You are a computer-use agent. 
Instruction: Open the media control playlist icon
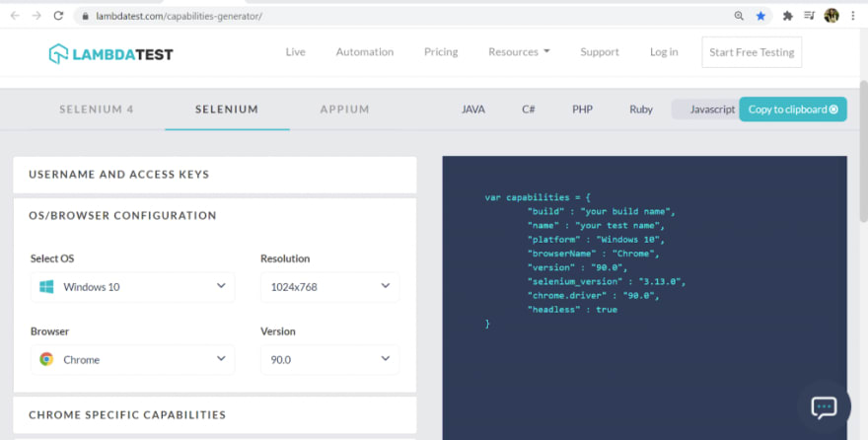pos(810,16)
